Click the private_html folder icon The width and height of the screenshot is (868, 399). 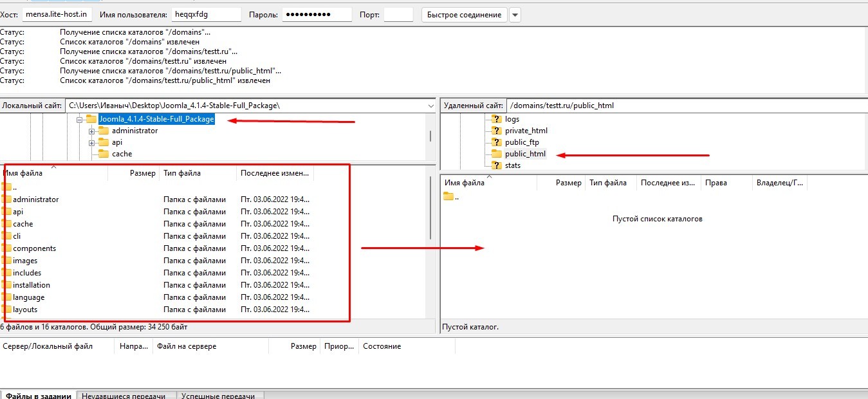click(496, 131)
